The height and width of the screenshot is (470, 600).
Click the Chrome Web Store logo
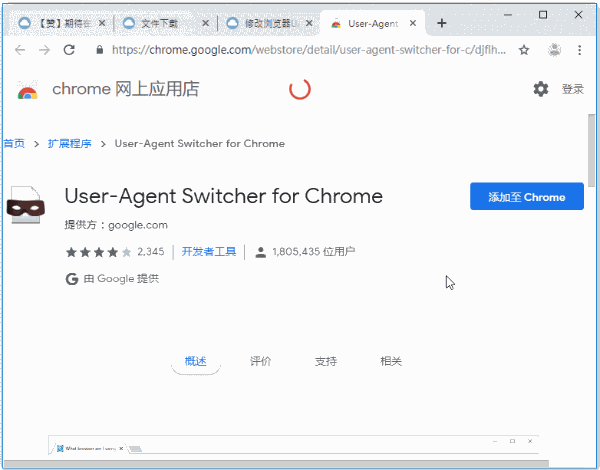tap(28, 90)
